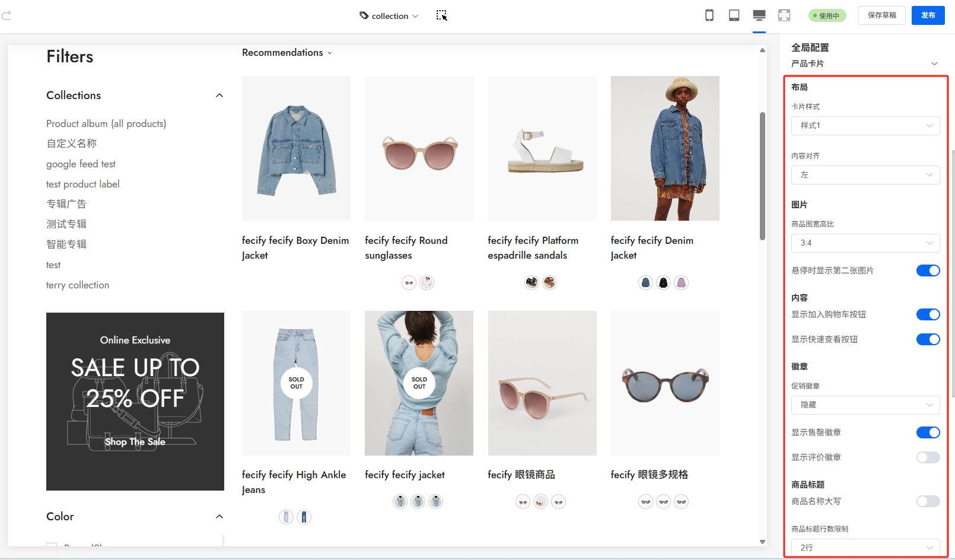Click the element picker cursor icon
955x560 pixels.
point(441,15)
